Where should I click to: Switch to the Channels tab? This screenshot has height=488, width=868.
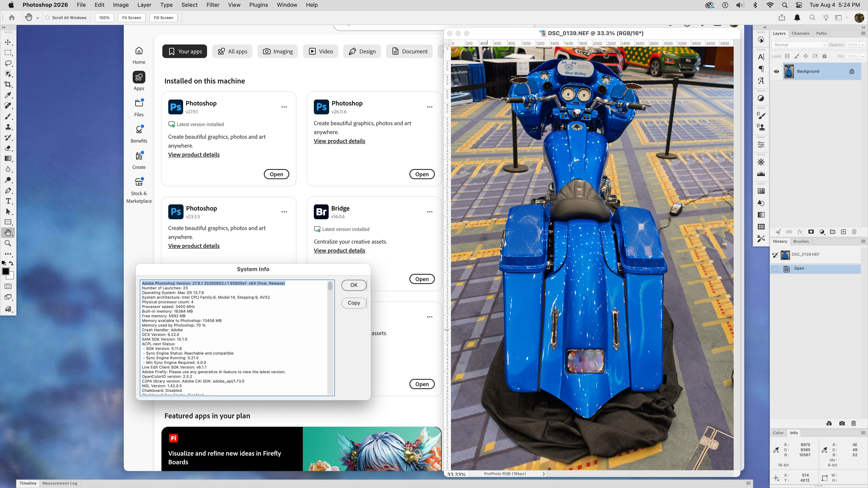point(800,33)
